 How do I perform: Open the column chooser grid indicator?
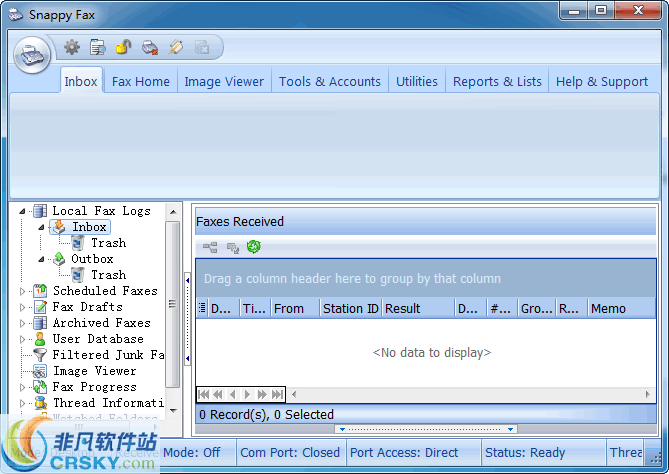pyautogui.click(x=202, y=308)
